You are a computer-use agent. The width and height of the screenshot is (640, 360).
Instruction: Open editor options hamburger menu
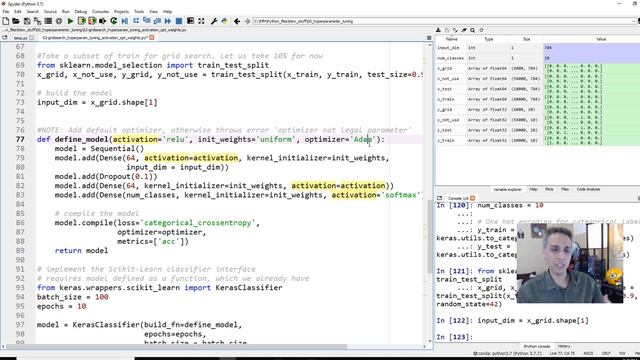coord(429,38)
